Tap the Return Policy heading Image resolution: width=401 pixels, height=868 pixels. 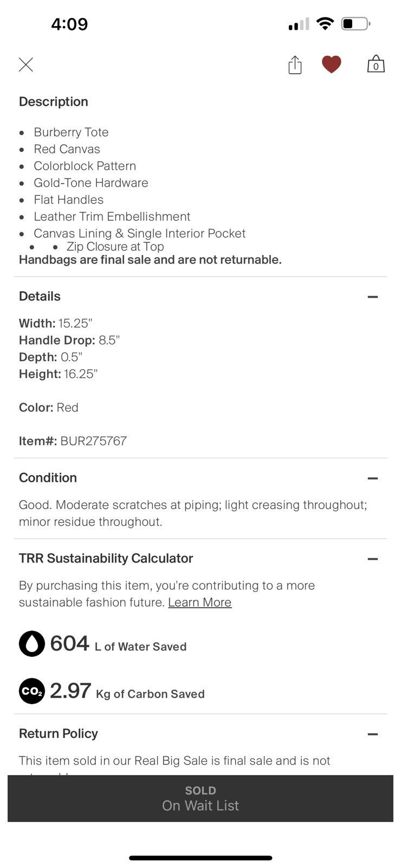pos(59,733)
